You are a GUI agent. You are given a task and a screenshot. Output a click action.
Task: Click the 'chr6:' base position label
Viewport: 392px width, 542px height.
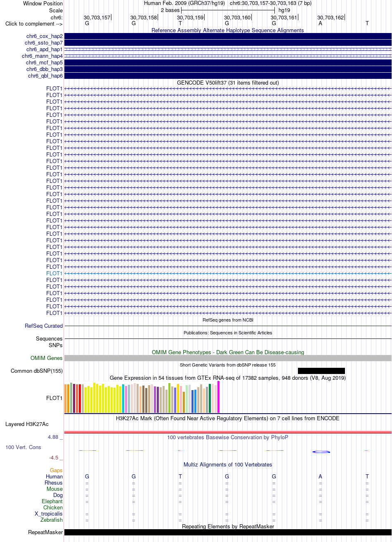coord(57,18)
